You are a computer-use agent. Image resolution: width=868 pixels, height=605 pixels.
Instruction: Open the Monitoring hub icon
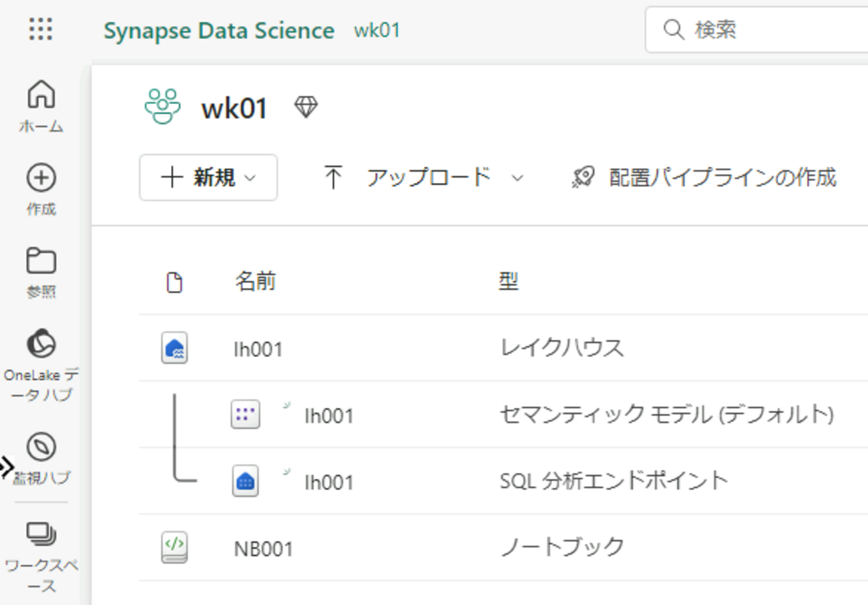pos(41,447)
